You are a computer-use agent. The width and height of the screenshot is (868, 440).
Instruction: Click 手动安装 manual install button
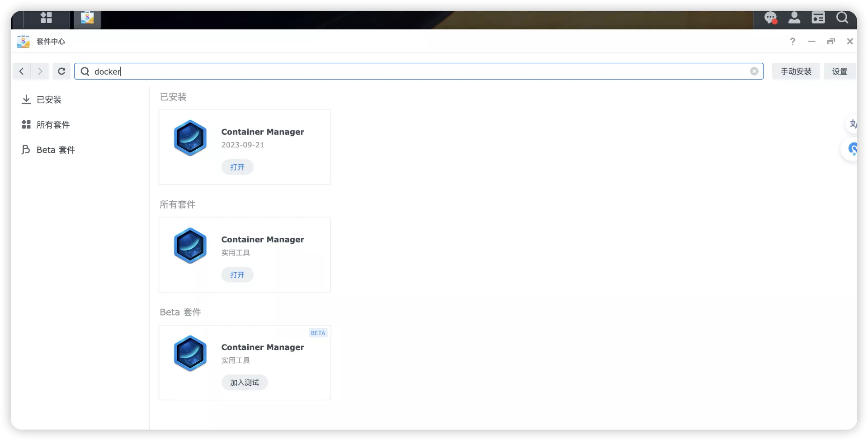[796, 71]
